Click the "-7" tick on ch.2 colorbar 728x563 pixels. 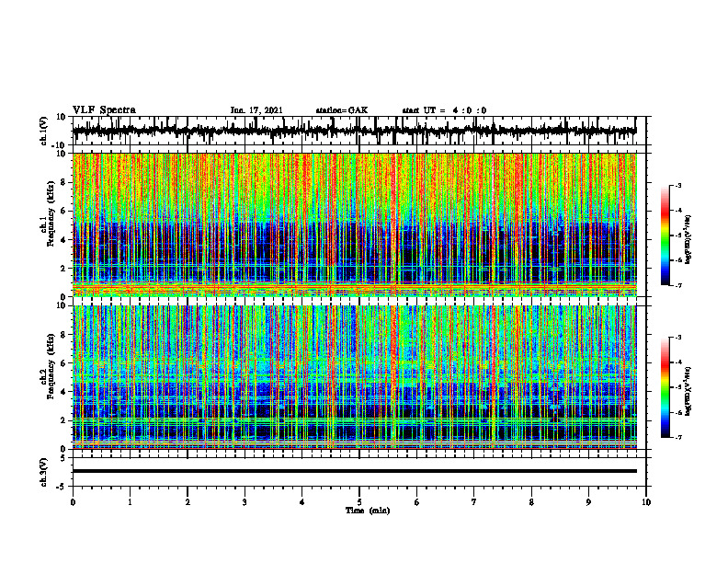point(678,437)
